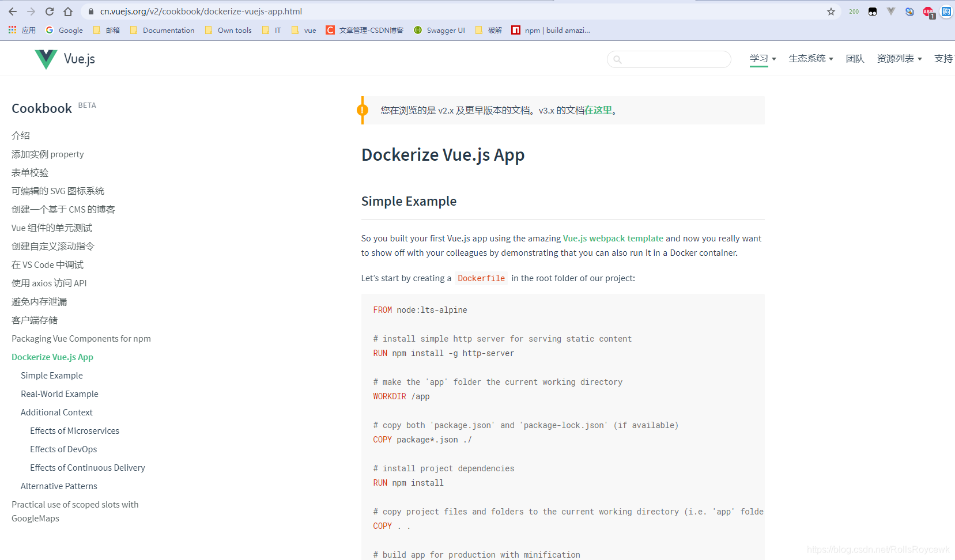Open 避免内存泄漏 page
This screenshot has height=560, width=955.
(x=39, y=301)
